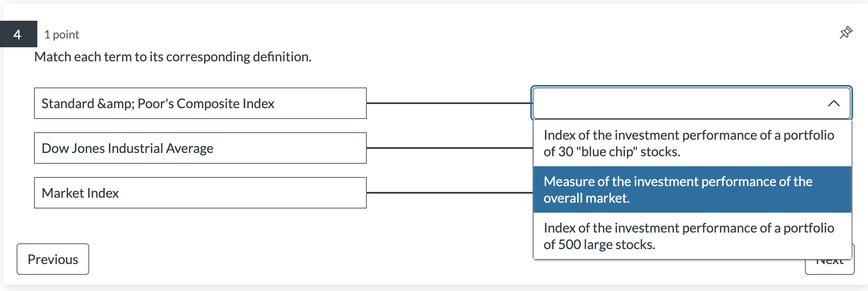Click the empty answer combo box field
The image size is (868, 291).
pos(676,104)
